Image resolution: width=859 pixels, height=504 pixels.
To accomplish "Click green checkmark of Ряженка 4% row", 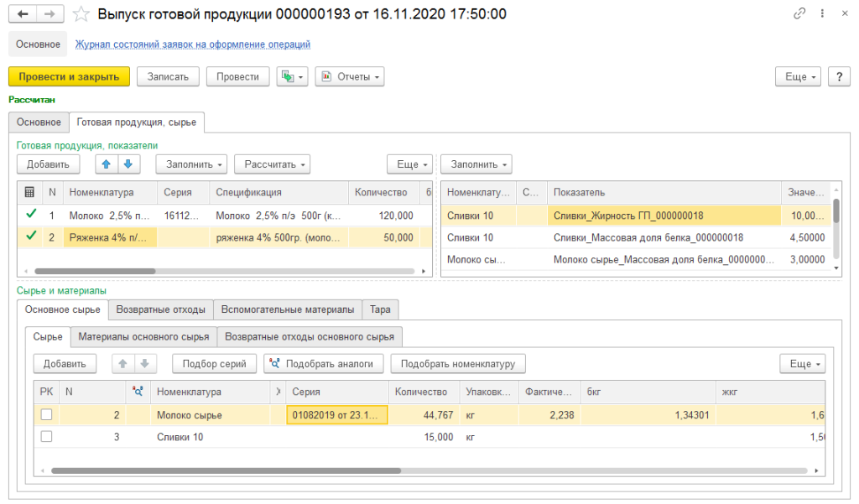I will point(31,236).
